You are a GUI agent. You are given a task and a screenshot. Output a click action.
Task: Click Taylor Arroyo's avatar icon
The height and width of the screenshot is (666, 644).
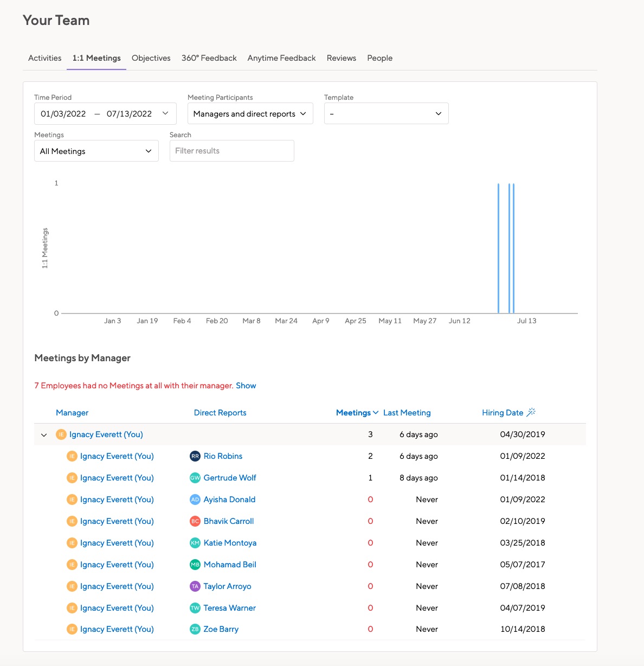(x=195, y=586)
